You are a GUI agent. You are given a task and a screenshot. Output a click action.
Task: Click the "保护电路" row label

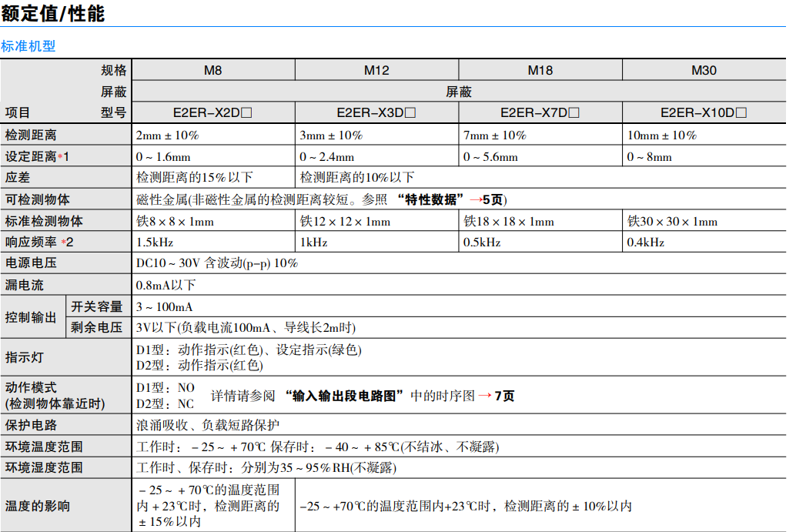point(31,426)
